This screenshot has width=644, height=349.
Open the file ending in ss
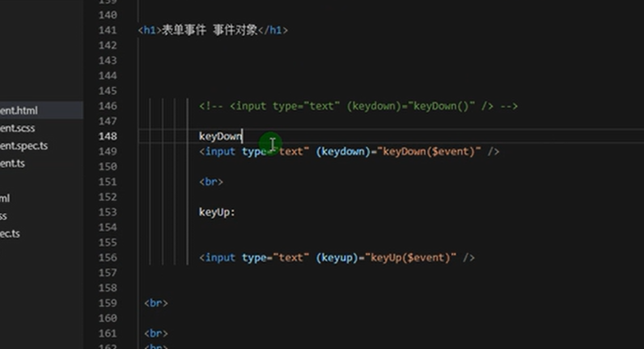[x=4, y=216]
